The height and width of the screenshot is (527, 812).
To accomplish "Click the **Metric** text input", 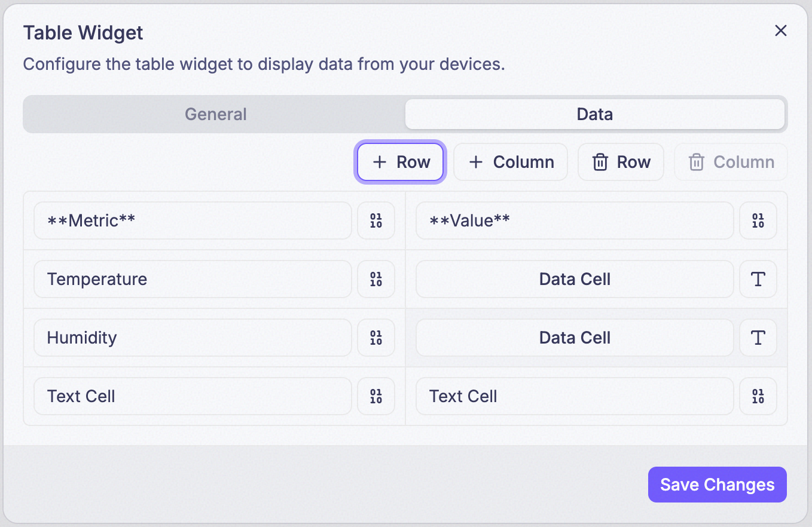I will [x=193, y=220].
